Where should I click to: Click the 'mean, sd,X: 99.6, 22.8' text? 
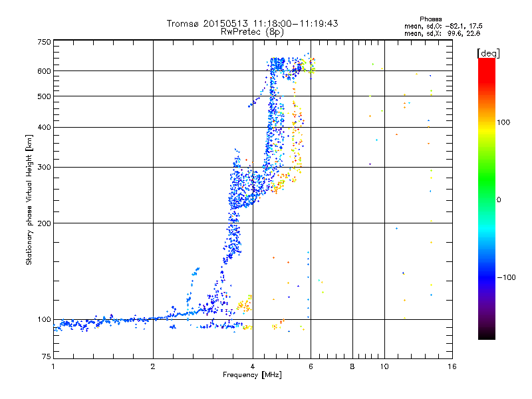[442, 33]
